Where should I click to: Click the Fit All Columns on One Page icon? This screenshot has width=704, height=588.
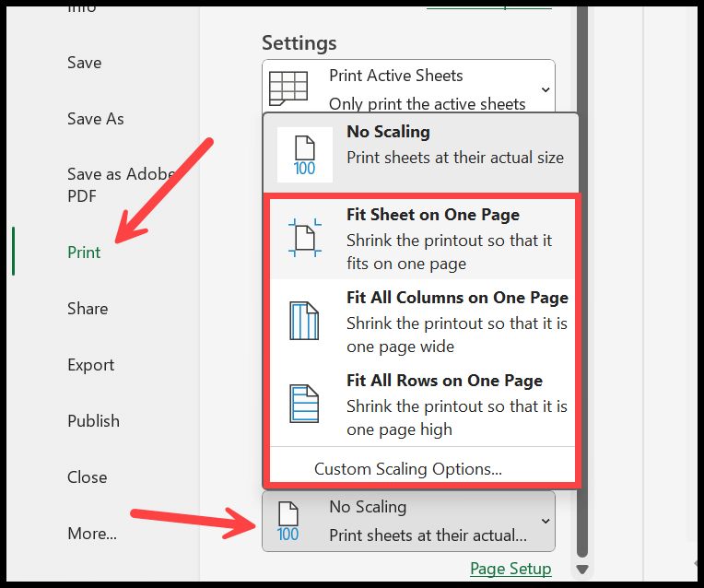304,321
